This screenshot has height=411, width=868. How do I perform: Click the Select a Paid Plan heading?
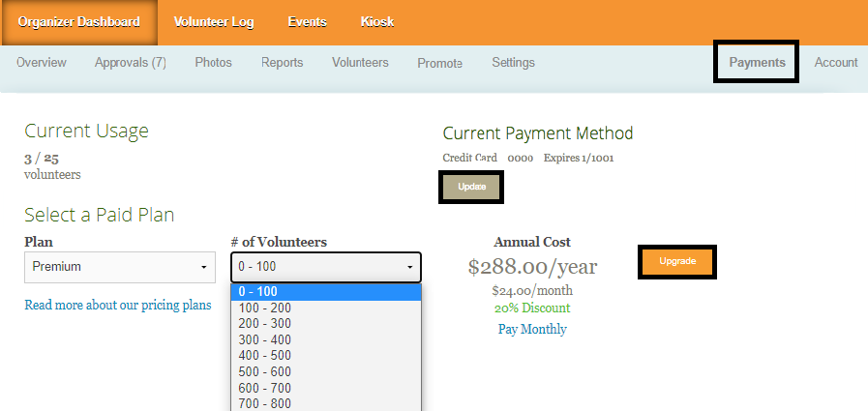(x=99, y=215)
